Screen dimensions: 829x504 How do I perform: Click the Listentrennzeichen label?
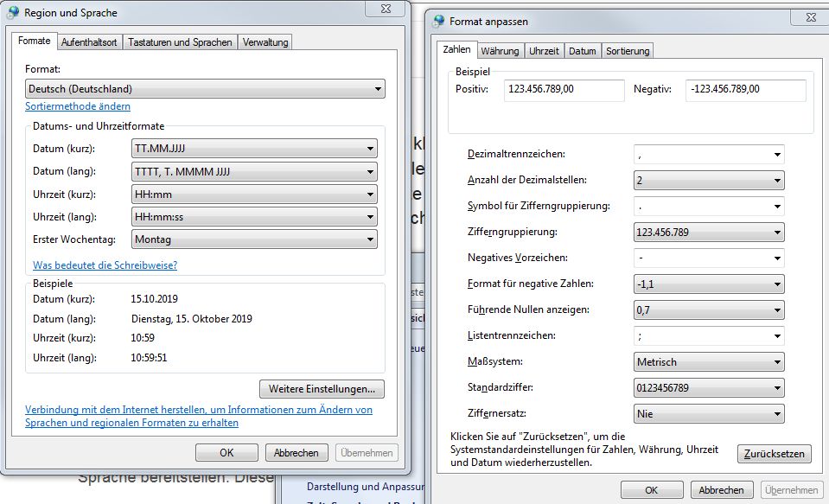[x=511, y=335]
